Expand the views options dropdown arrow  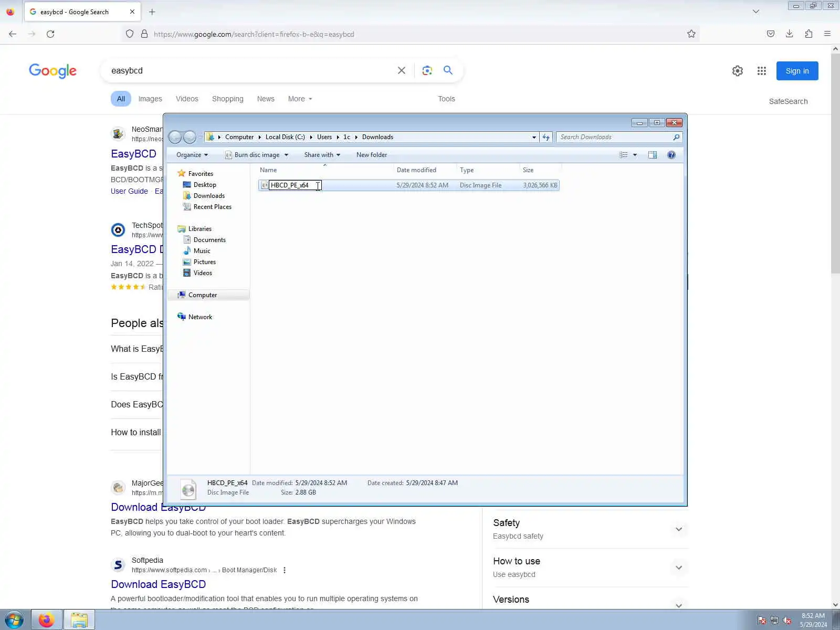click(x=635, y=155)
